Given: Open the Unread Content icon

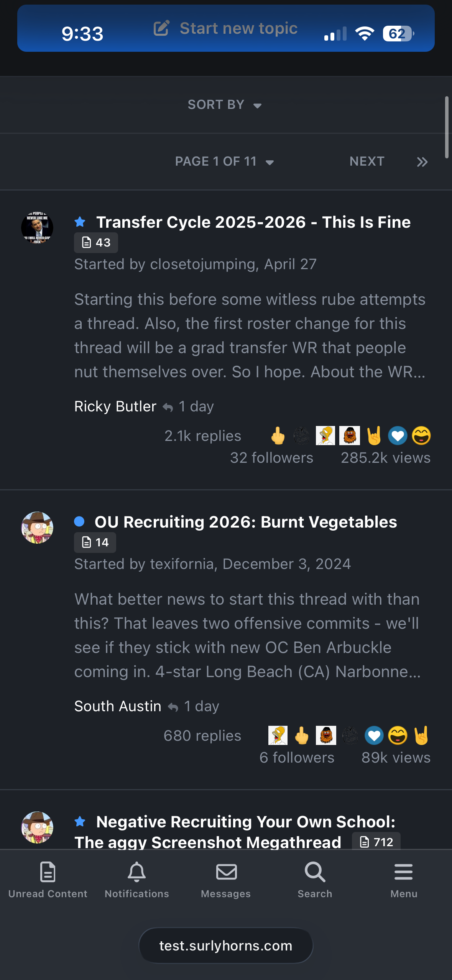Looking at the screenshot, I should click(48, 872).
